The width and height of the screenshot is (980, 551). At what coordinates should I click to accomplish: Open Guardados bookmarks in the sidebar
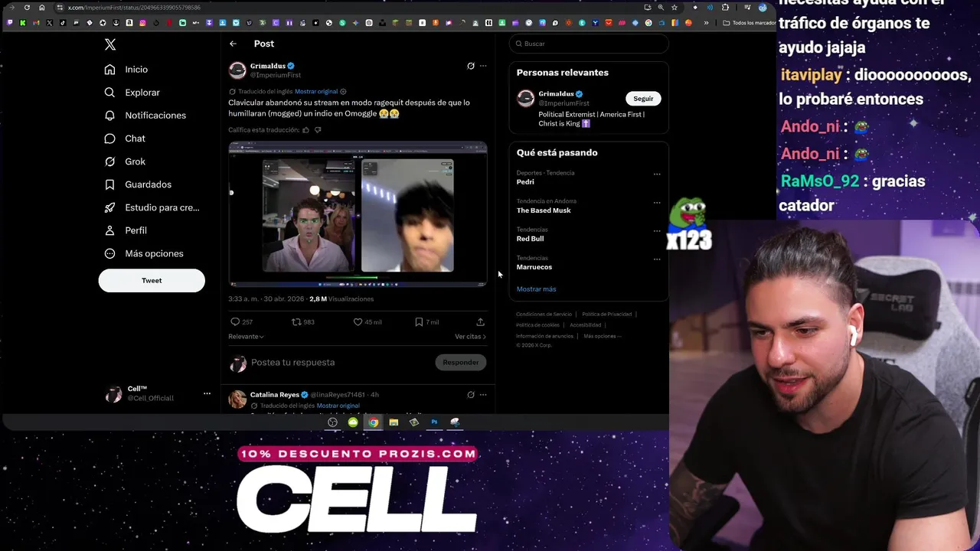pyautogui.click(x=138, y=184)
